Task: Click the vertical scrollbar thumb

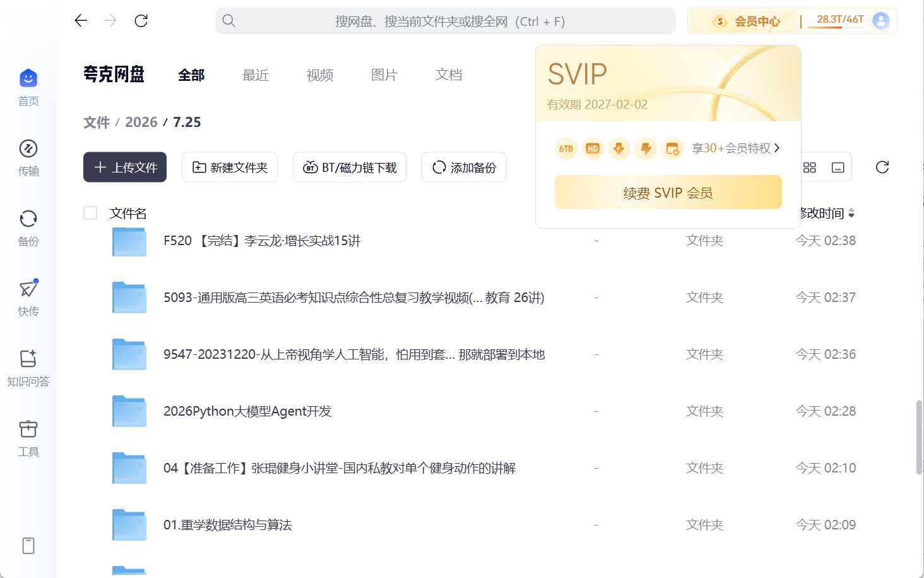Action: [x=920, y=437]
